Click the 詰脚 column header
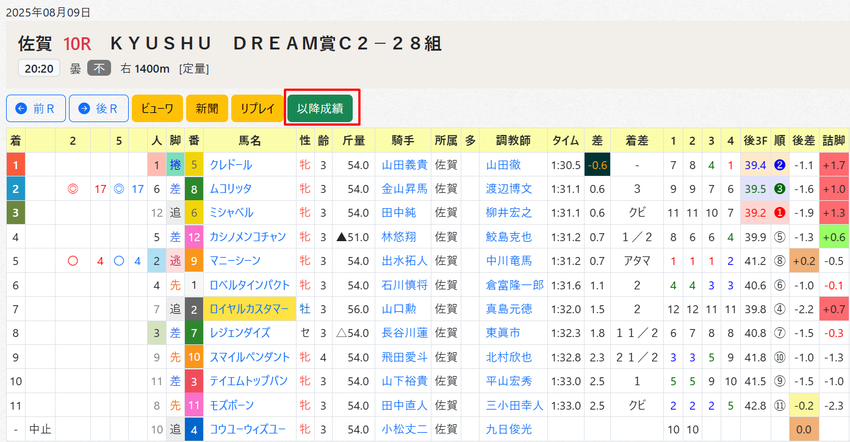 834,141
